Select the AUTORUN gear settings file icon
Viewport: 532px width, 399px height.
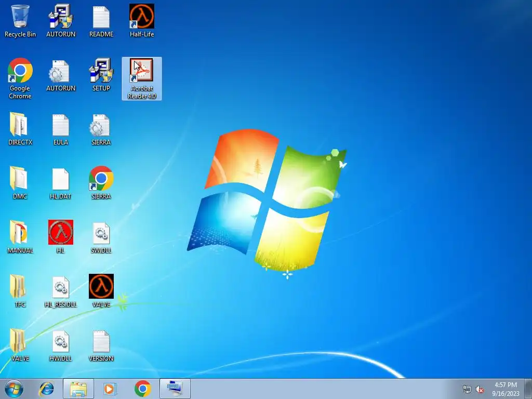[61, 75]
